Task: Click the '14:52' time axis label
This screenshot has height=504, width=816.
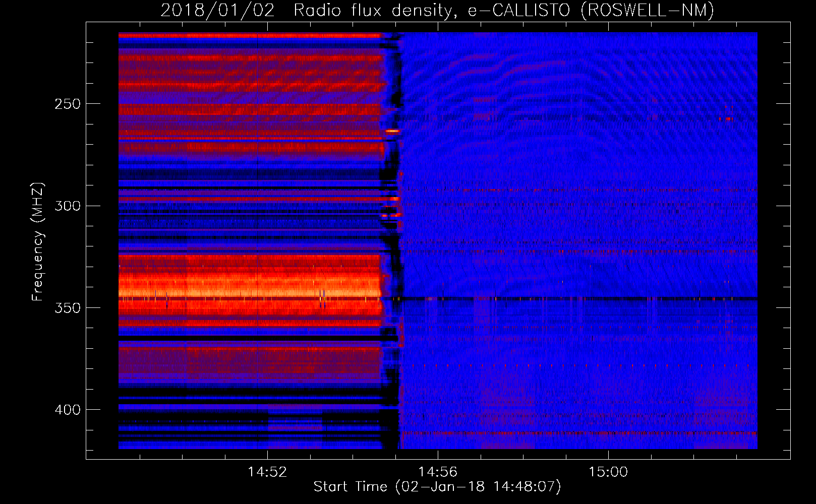Action: (267, 472)
